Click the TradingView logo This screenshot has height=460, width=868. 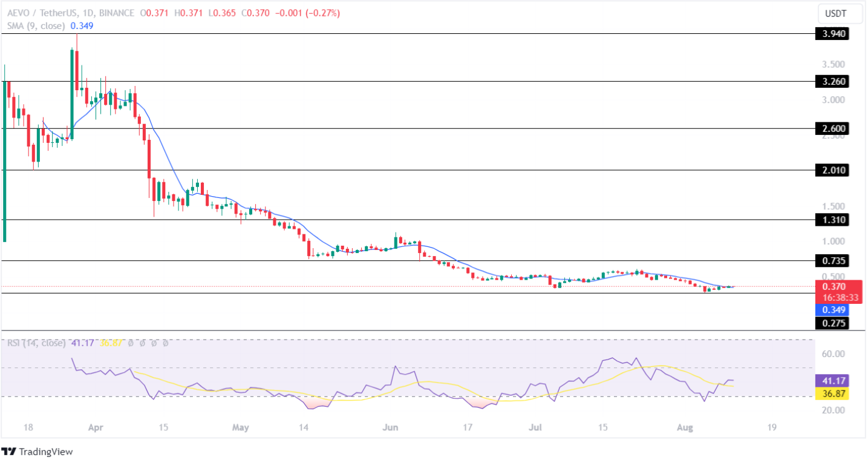coord(38,452)
